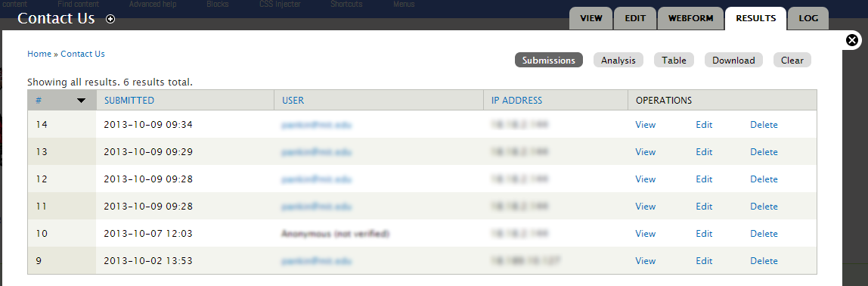Sort by User column header
The height and width of the screenshot is (286, 868).
(293, 101)
